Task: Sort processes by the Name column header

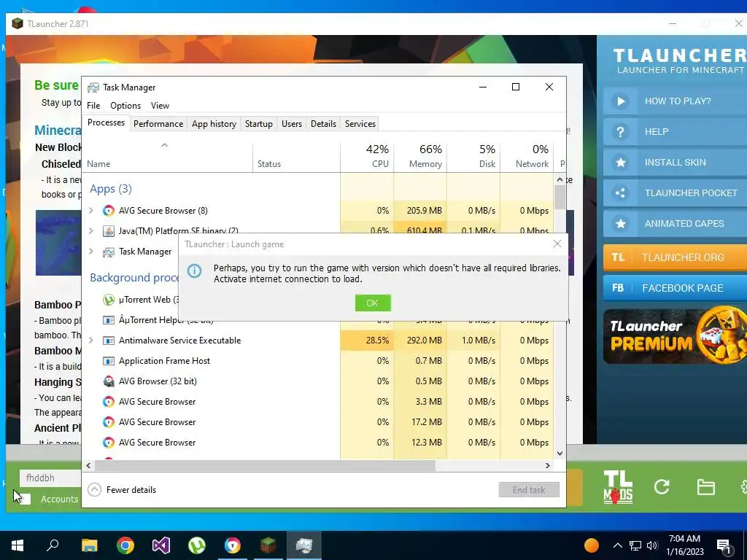Action: [x=168, y=156]
